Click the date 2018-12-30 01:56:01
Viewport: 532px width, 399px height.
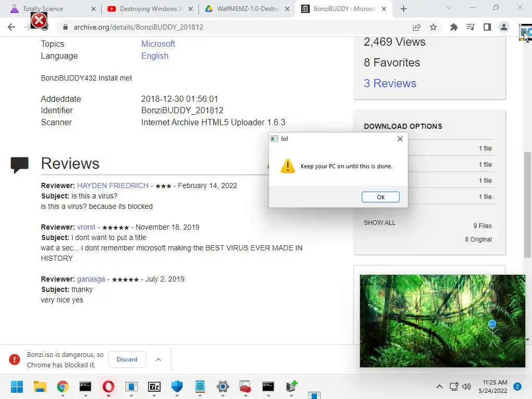tap(179, 99)
